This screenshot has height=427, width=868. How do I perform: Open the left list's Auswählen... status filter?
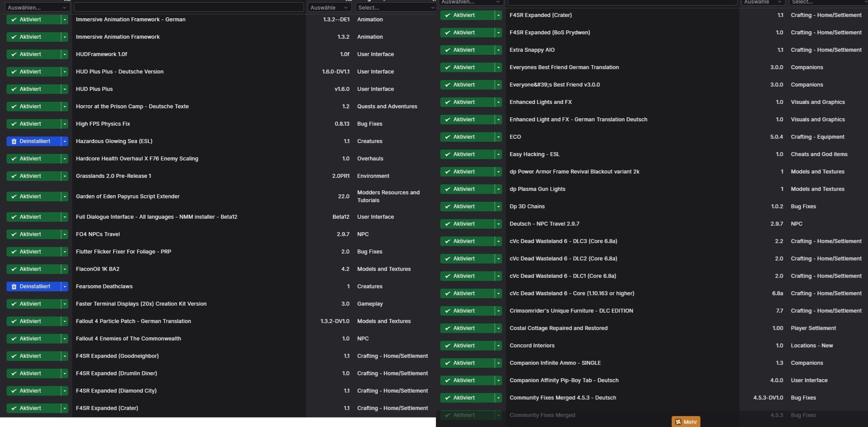click(x=37, y=7)
